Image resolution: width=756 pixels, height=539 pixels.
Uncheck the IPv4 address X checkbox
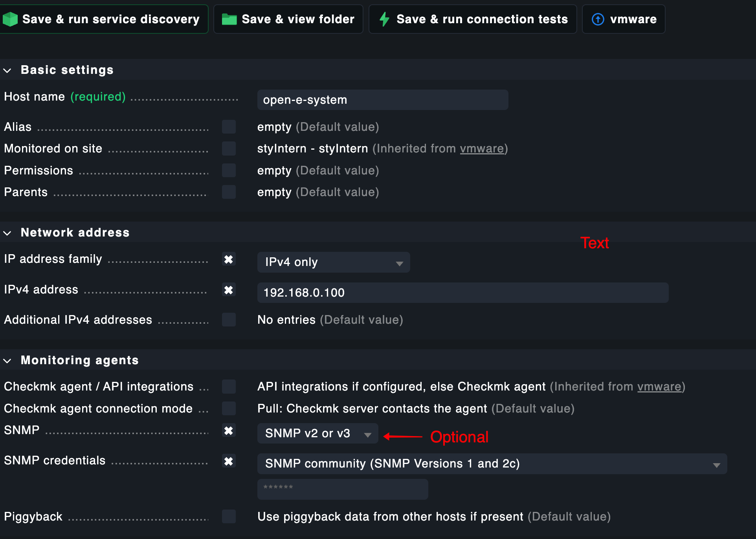(229, 290)
